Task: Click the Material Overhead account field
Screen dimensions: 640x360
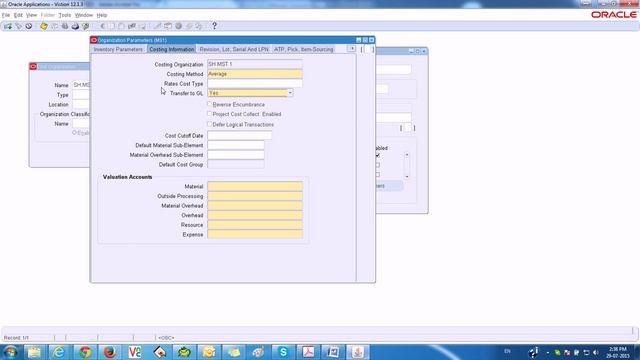Action: pos(255,206)
